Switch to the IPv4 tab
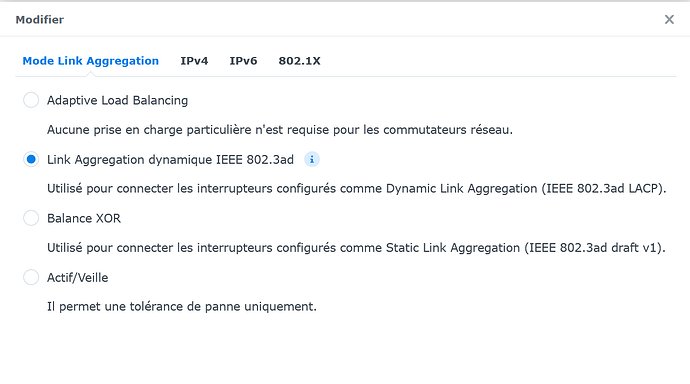Screen dimensions: 690x384 (x=194, y=61)
